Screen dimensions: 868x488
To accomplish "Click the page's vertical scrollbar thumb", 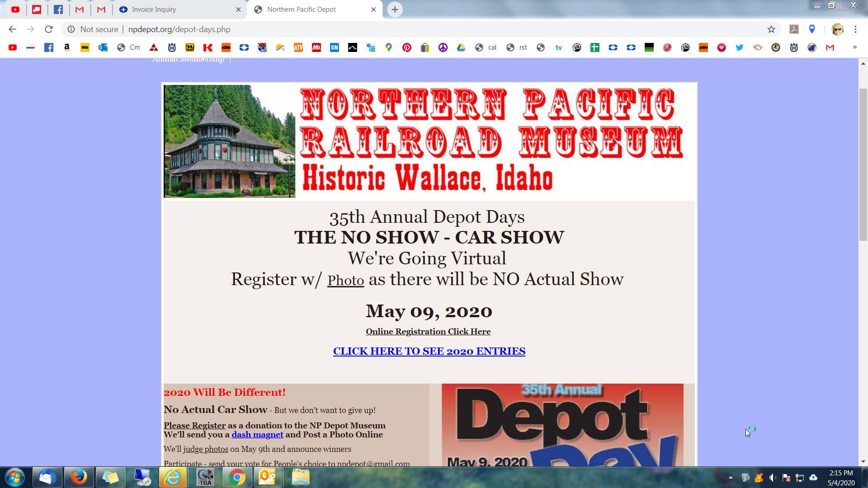I will (x=863, y=165).
